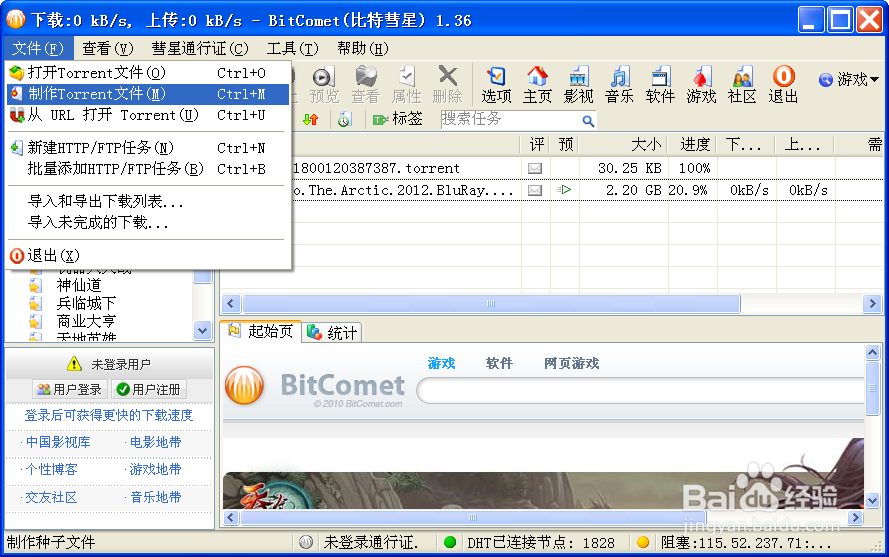Select 导入和导出下载列表... entry

click(148, 201)
